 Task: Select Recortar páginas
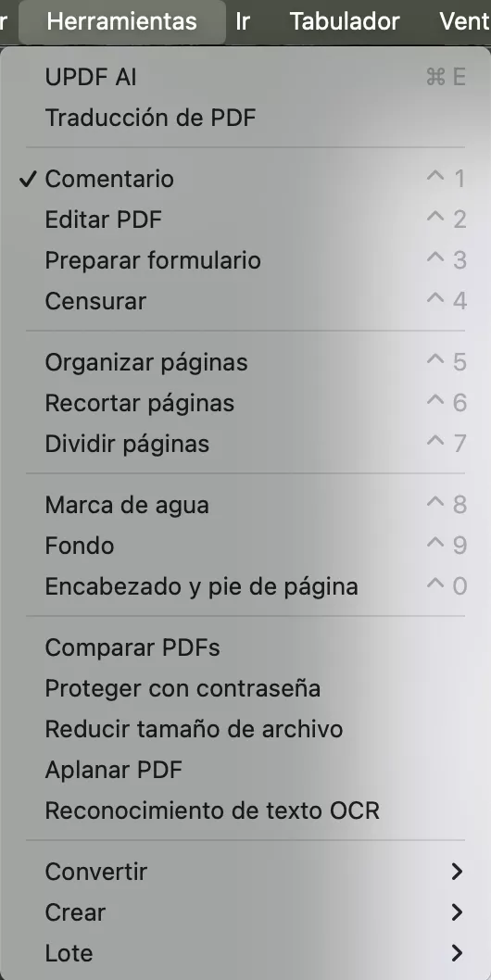coord(245,403)
